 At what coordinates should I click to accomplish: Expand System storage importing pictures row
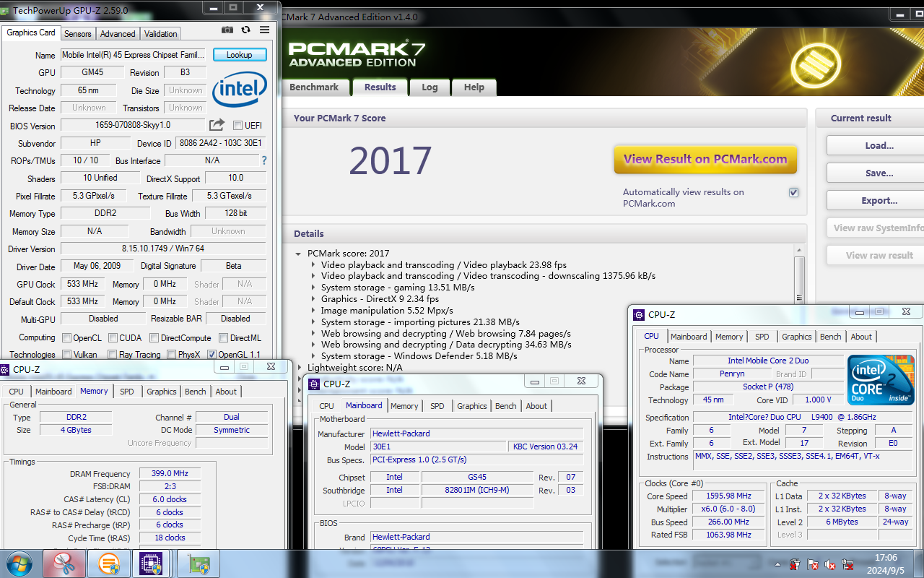pyautogui.click(x=313, y=322)
